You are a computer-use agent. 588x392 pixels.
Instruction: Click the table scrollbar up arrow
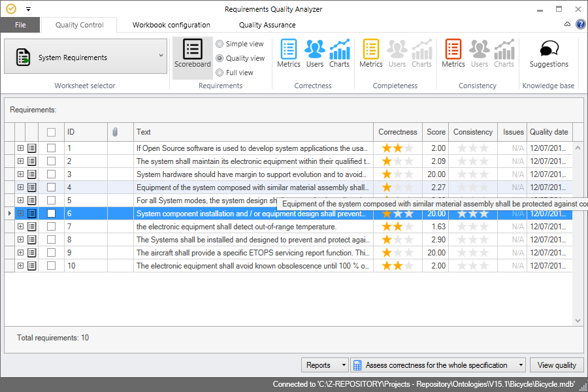pos(578,148)
